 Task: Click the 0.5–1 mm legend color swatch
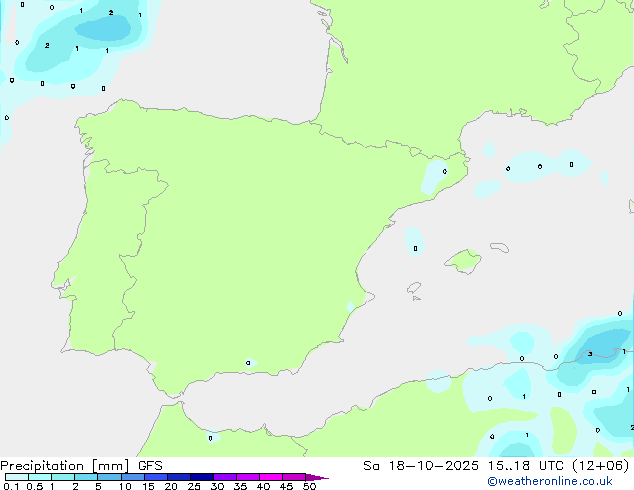click(40, 477)
